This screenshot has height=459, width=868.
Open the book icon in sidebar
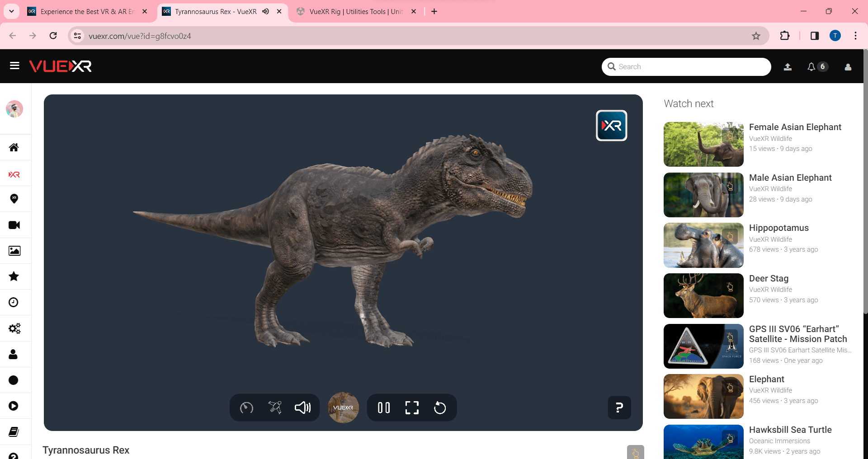[14, 432]
